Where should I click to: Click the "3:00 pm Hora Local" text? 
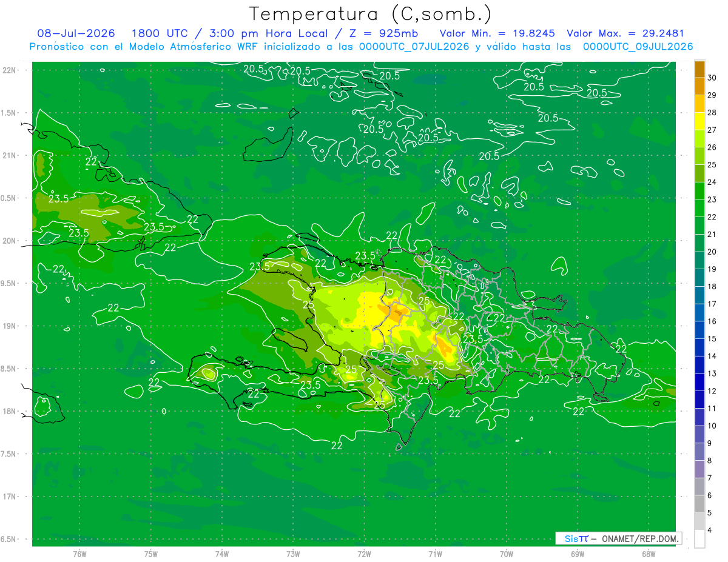click(269, 33)
